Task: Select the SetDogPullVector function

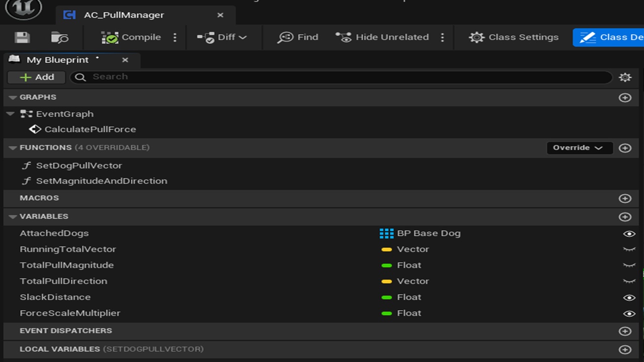Action: [79, 165]
